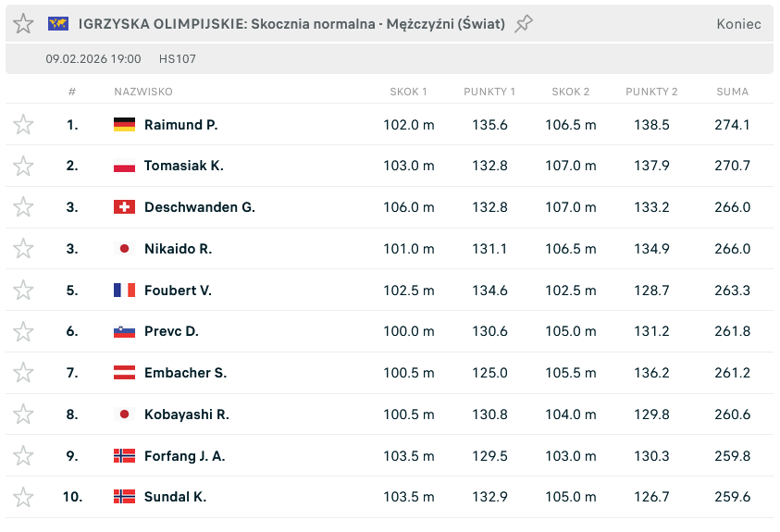The image size is (780, 532).
Task: Open Forfang J. A. athlete profile
Action: 184,456
